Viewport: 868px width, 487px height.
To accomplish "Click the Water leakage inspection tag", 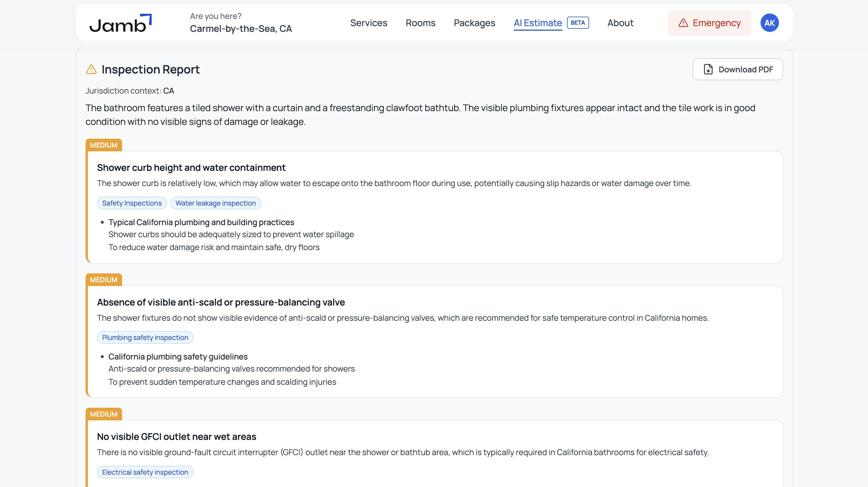I will (x=216, y=203).
